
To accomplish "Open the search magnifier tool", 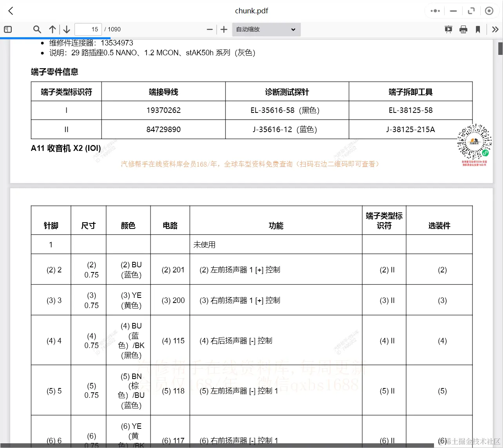I will (x=37, y=29).
